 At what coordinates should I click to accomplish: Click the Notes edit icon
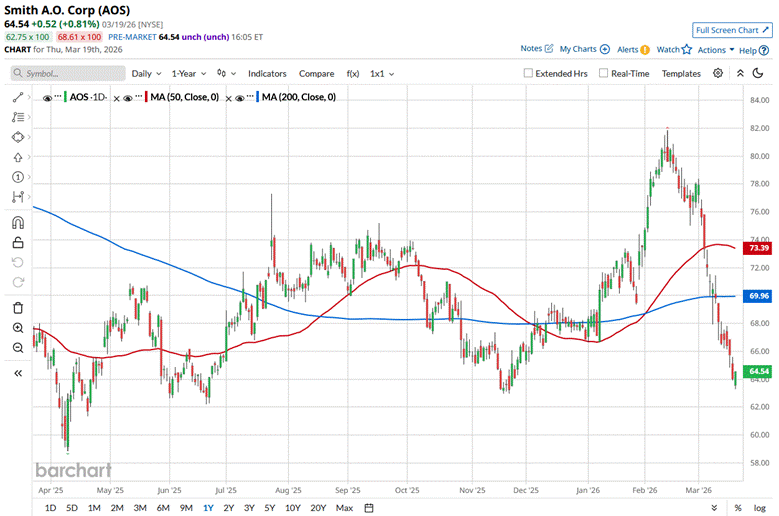point(549,49)
